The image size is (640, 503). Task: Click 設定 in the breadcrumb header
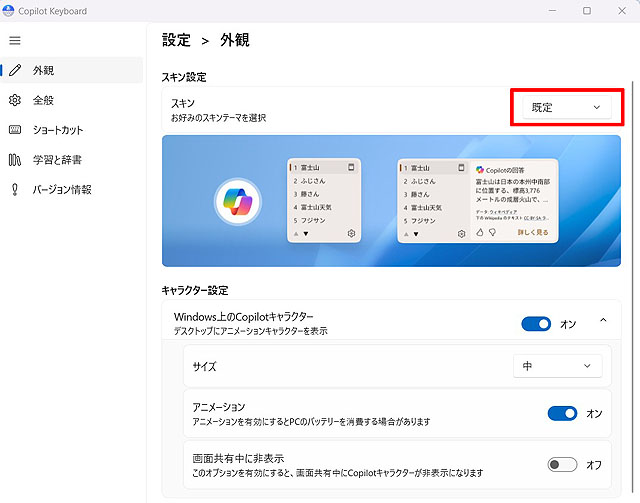(x=176, y=40)
